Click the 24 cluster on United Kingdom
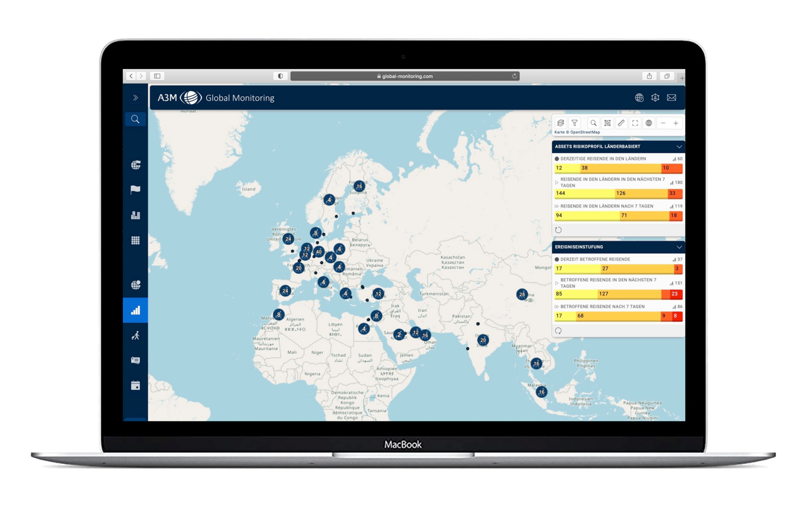This screenshot has width=812, height=527. 288,239
